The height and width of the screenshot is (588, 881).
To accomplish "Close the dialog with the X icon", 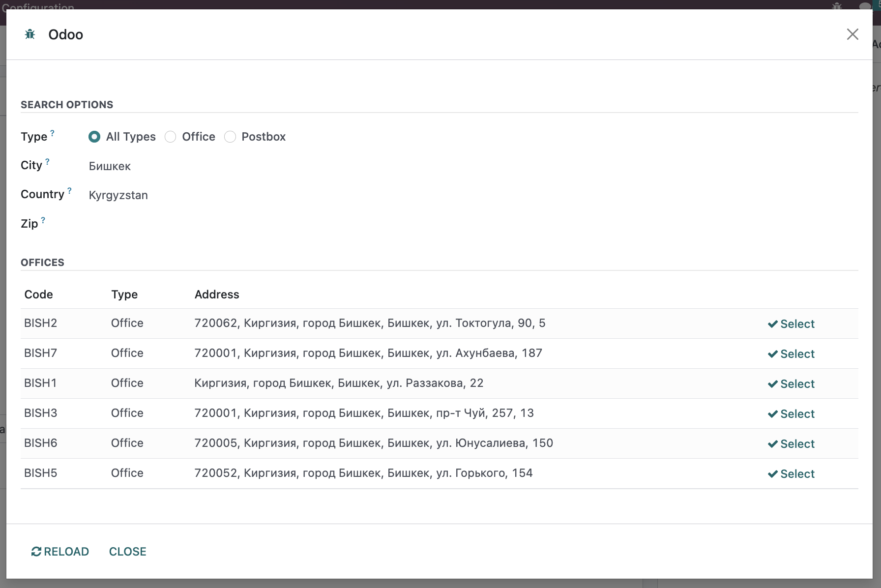I will 852,34.
